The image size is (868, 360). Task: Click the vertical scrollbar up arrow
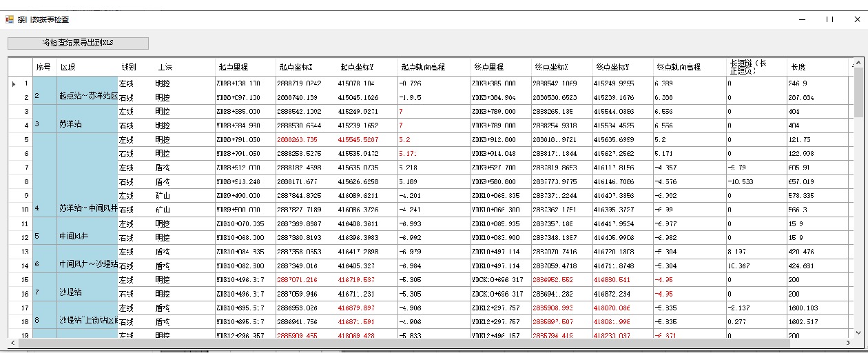[858, 66]
